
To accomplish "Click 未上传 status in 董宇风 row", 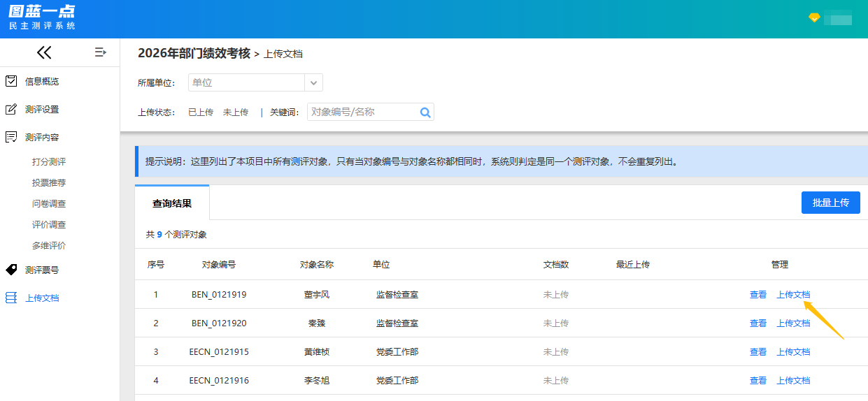I will (556, 294).
